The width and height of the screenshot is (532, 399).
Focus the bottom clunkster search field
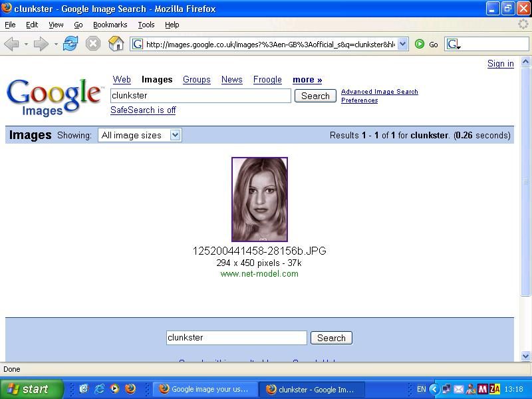[237, 338]
